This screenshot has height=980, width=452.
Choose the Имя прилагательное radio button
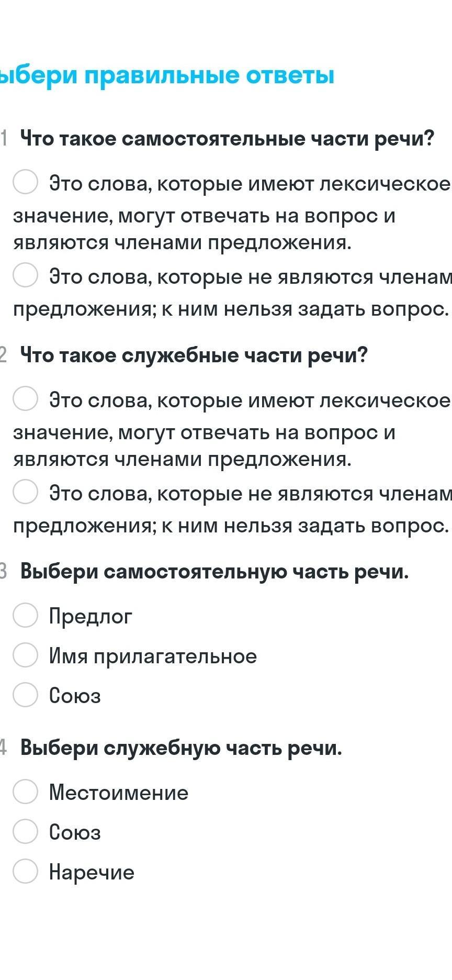25,654
